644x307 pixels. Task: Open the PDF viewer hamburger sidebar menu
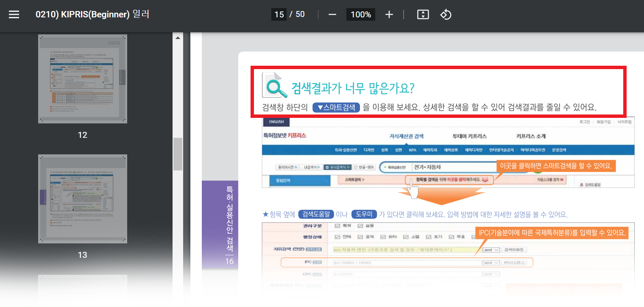point(14,14)
